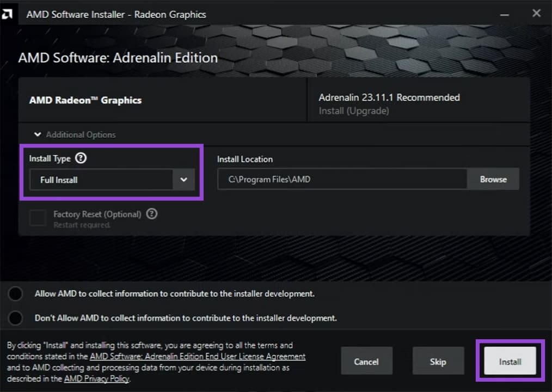This screenshot has width=552, height=392.
Task: Close the AMD Software Installer window
Action: (536, 14)
